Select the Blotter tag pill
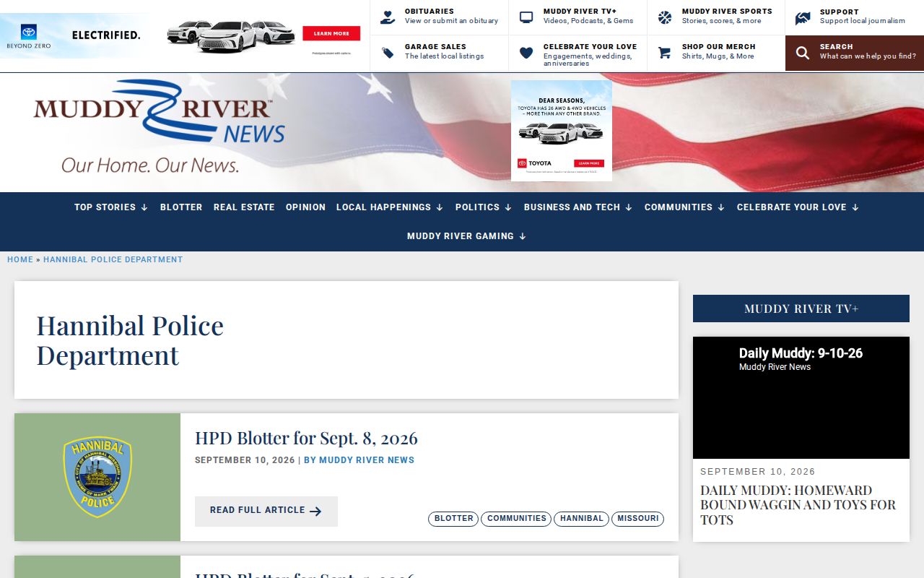The image size is (924, 578). tap(453, 519)
